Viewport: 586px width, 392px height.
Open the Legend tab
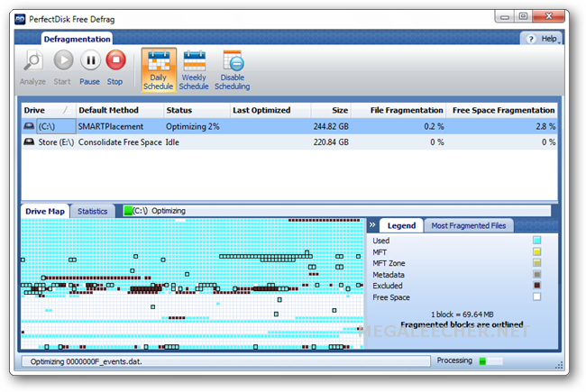tap(401, 225)
